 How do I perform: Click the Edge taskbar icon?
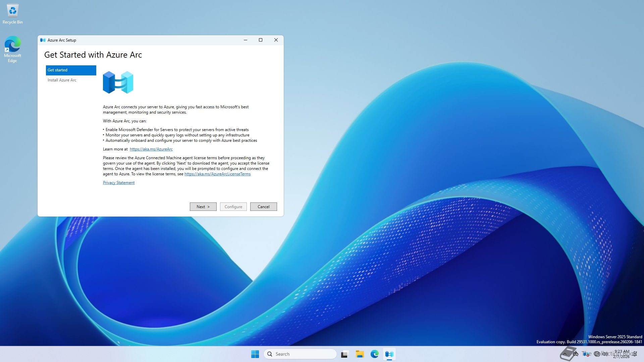374,354
